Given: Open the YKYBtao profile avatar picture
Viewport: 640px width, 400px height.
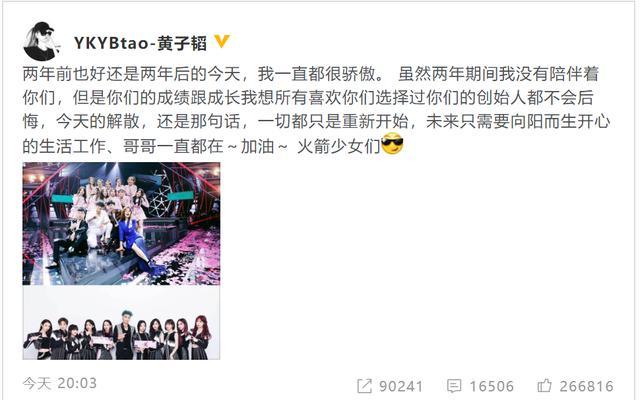Looking at the screenshot, I should click(40, 41).
